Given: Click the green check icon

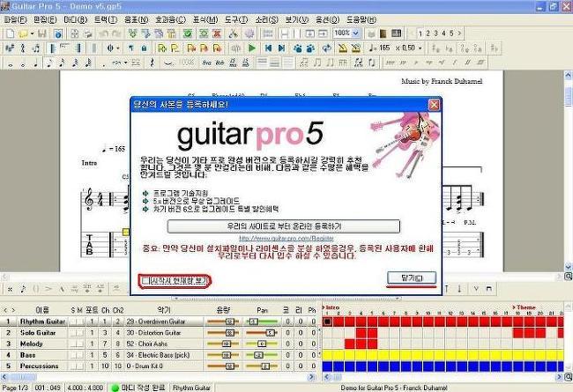Looking at the screenshot, I should click(x=188, y=33).
